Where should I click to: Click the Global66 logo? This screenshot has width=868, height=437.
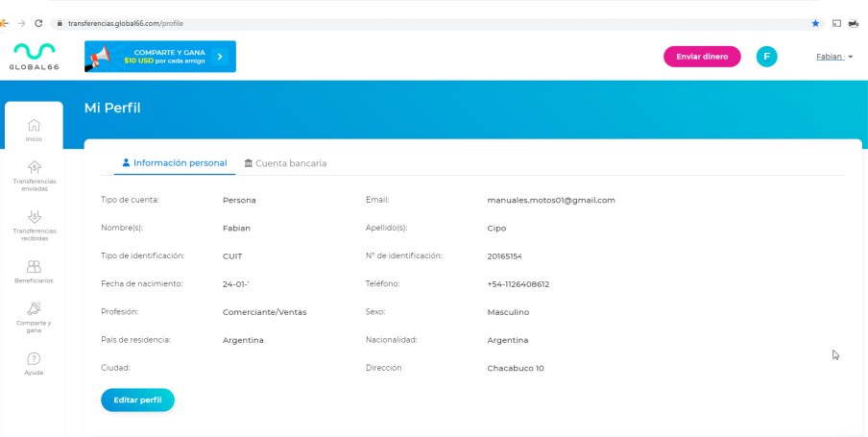(34, 56)
